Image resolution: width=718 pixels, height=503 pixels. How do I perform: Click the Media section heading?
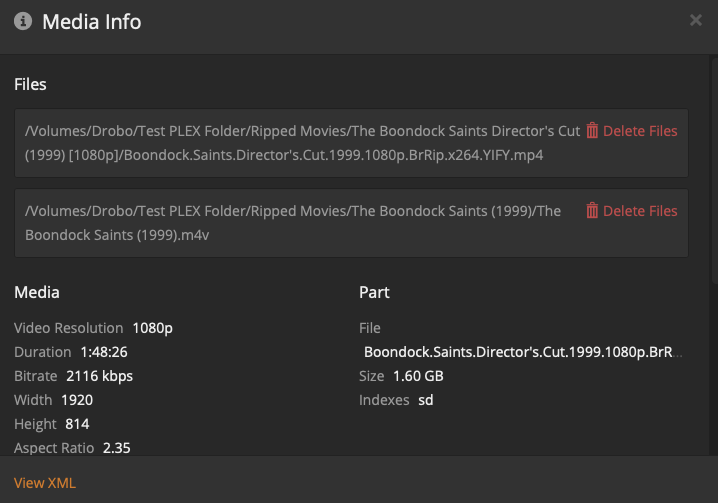[x=37, y=293]
